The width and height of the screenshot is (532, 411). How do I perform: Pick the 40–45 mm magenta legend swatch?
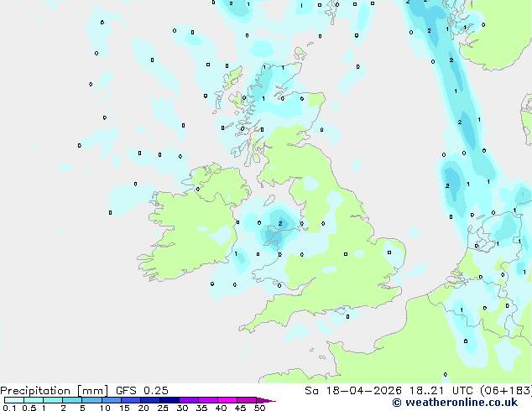pyautogui.click(x=227, y=400)
